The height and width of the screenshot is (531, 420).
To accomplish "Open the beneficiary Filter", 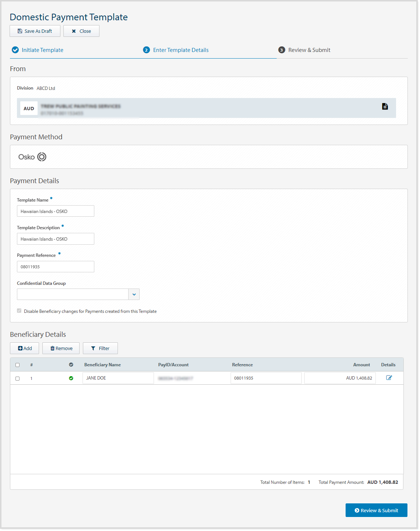I will pos(100,348).
